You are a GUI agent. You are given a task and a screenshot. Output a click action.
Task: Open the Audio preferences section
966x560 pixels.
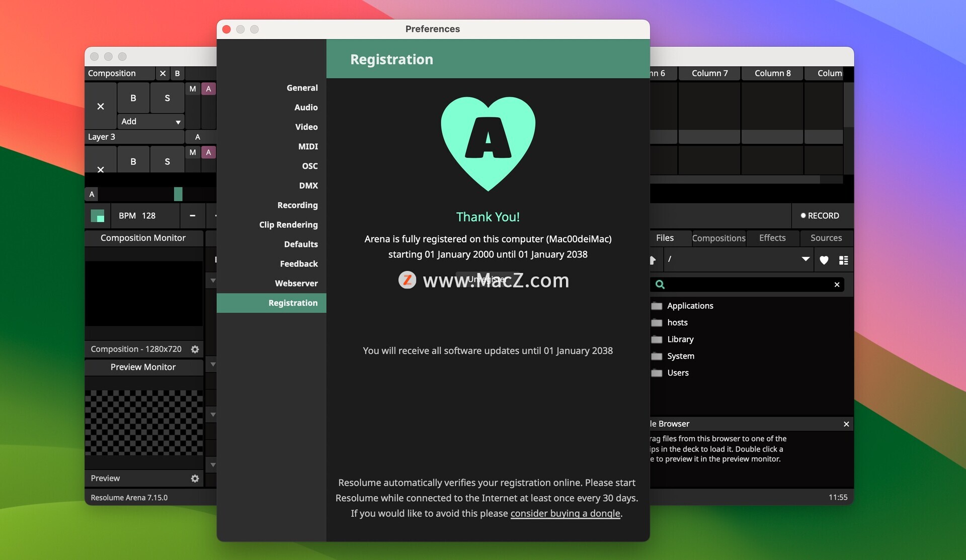[x=306, y=107]
